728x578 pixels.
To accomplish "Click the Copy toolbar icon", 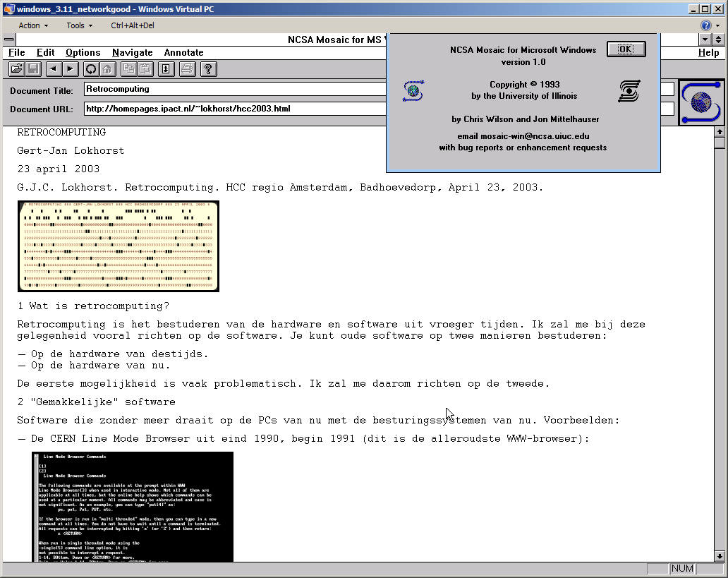I will (128, 69).
